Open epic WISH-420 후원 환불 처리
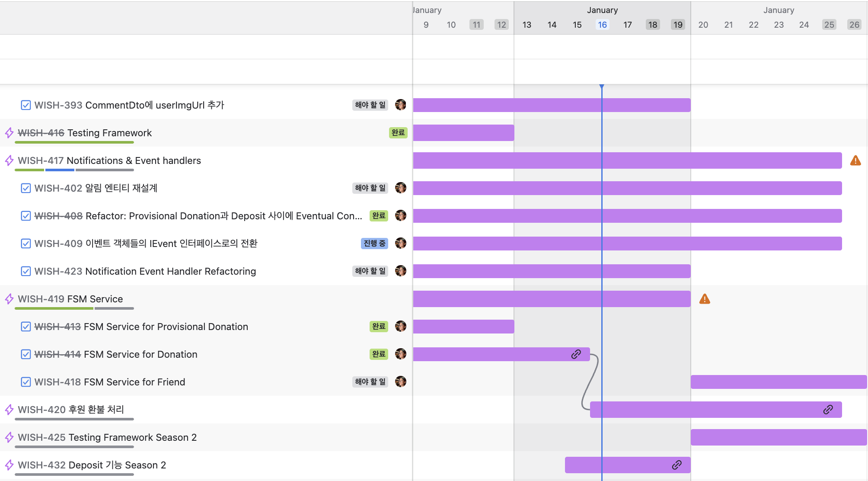 click(x=71, y=410)
